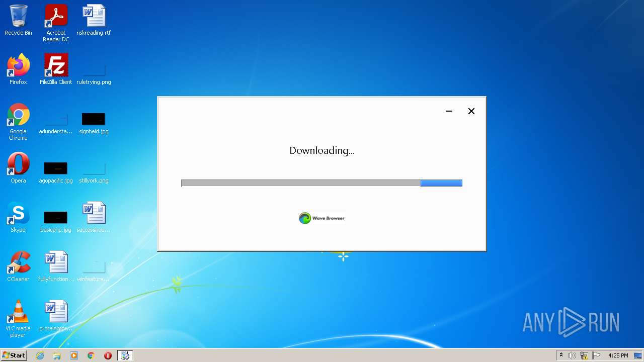Launch CCleaner from desktop

[18, 266]
